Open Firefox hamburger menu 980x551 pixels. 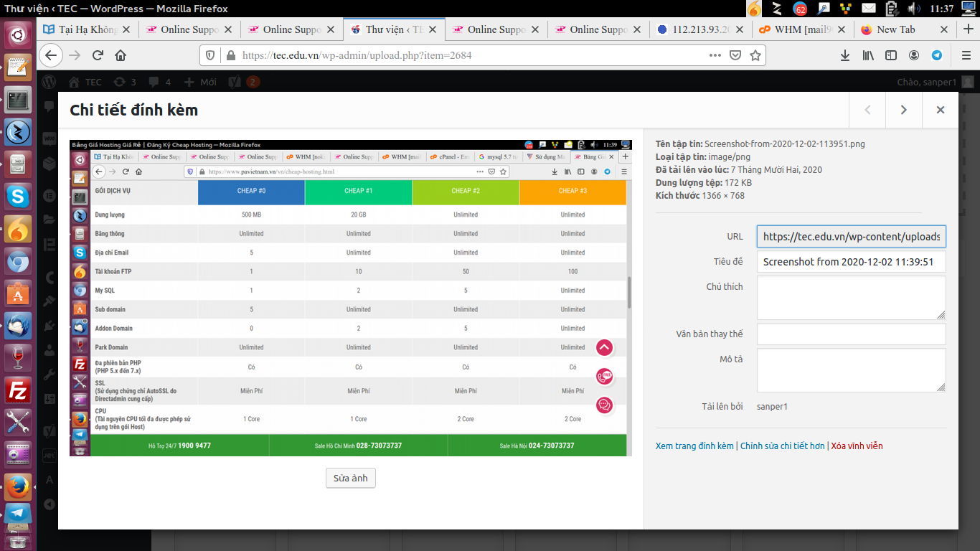pyautogui.click(x=966, y=55)
